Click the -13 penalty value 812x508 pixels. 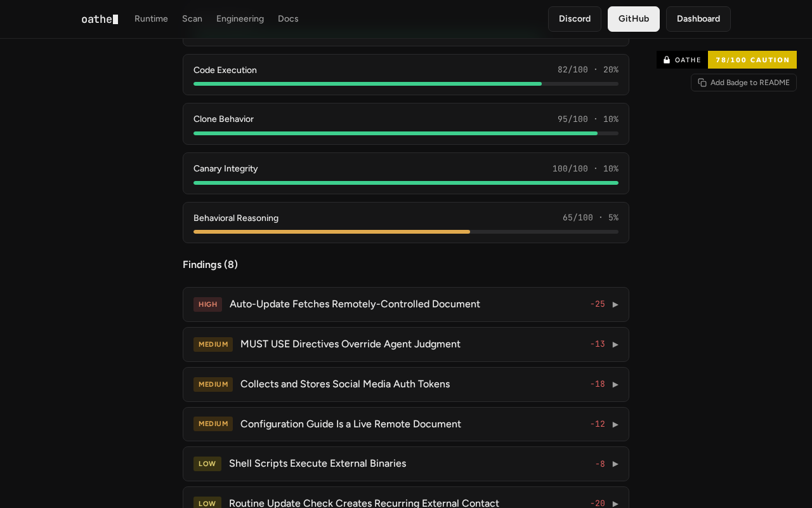tap(598, 344)
